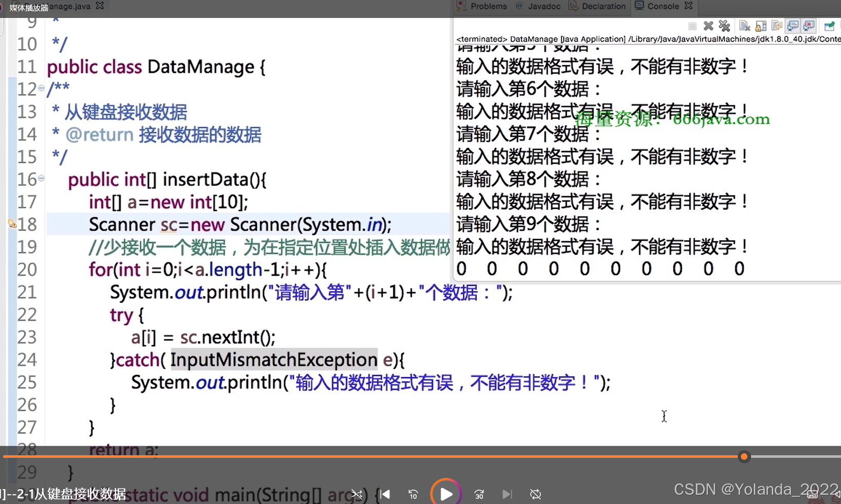Screen dimensions: 841x504
Task: Close the DataManage.java editor tab
Action: [100, 6]
